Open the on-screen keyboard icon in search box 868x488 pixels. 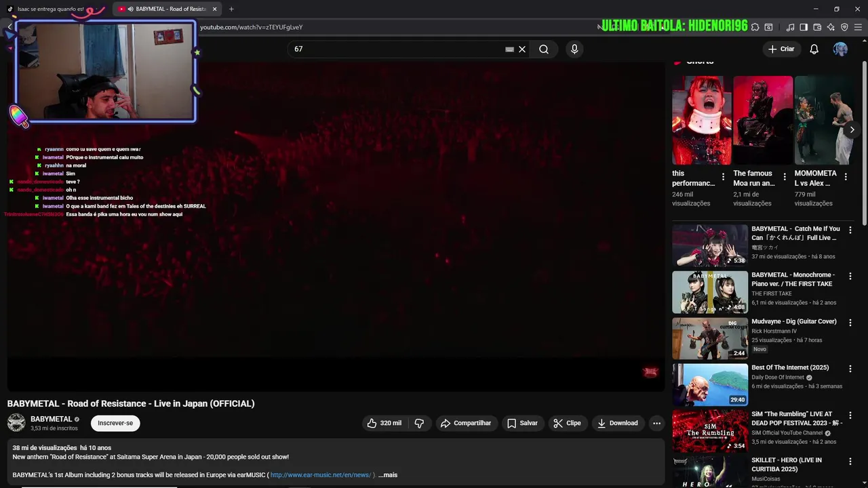(509, 49)
